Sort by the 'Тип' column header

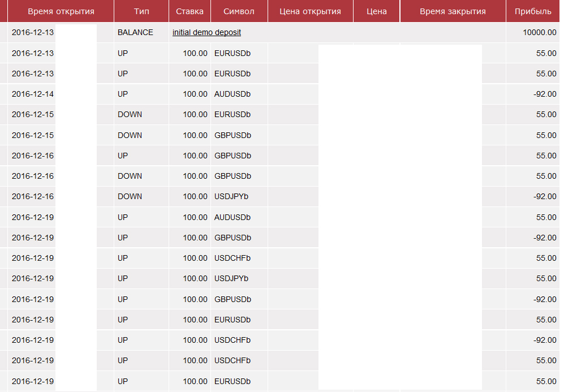coord(141,11)
